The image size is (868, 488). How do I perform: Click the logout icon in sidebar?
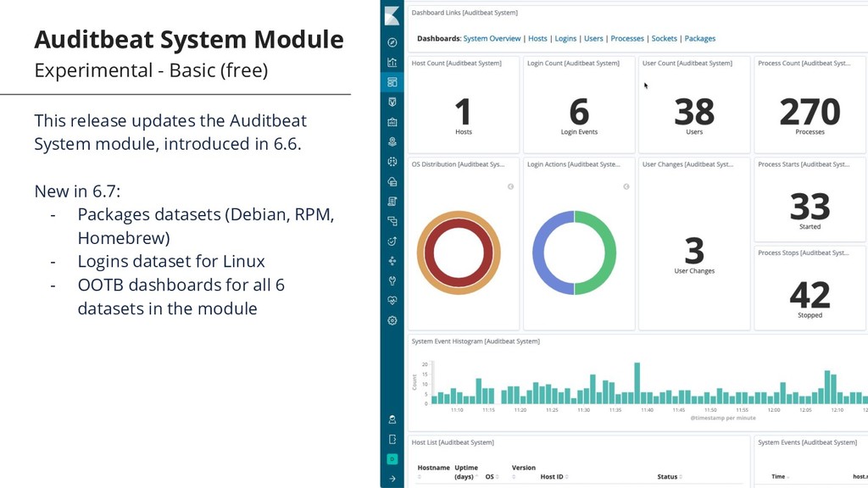tap(392, 440)
